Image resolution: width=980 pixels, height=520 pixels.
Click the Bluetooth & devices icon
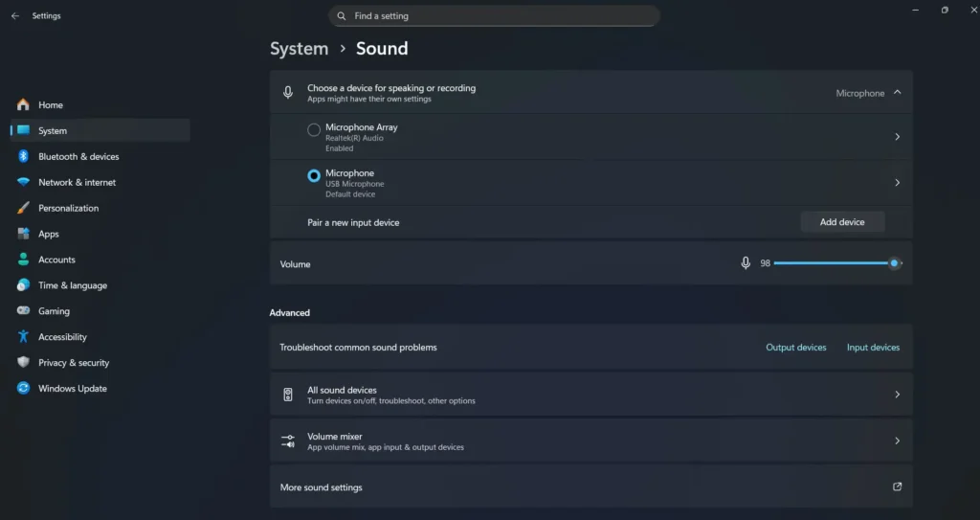pyautogui.click(x=23, y=156)
